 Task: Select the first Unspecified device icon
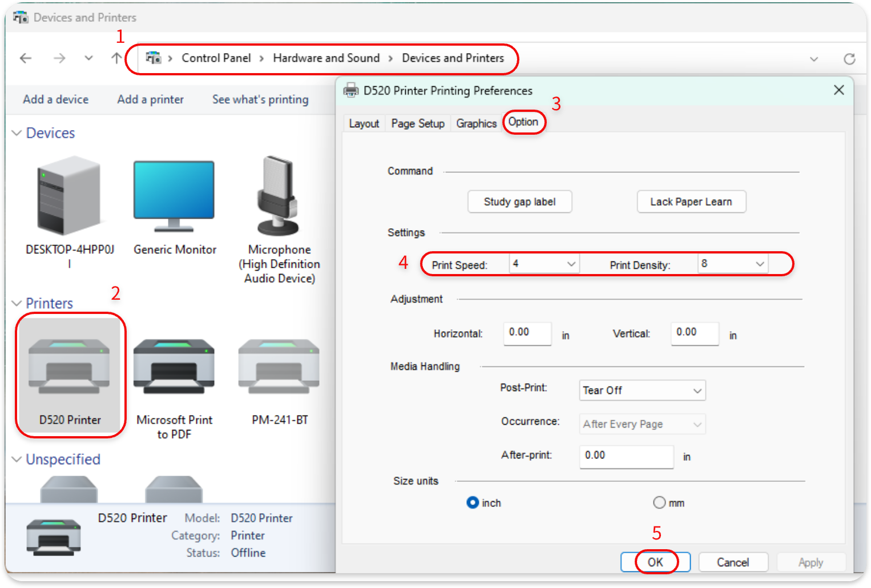(x=69, y=489)
